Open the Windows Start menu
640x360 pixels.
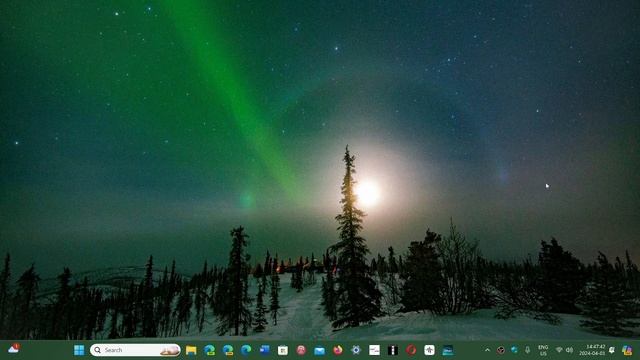[x=79, y=350]
